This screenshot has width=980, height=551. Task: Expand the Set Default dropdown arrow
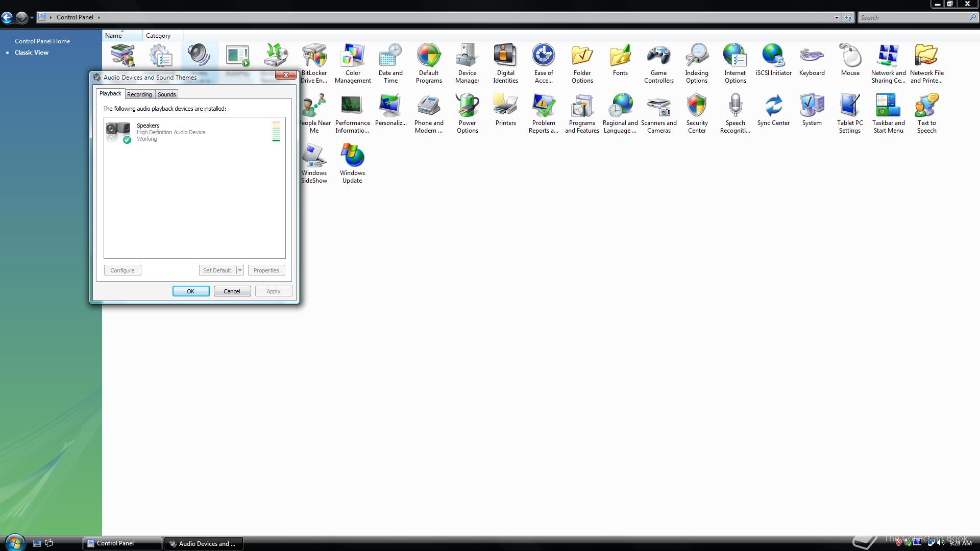[240, 270]
